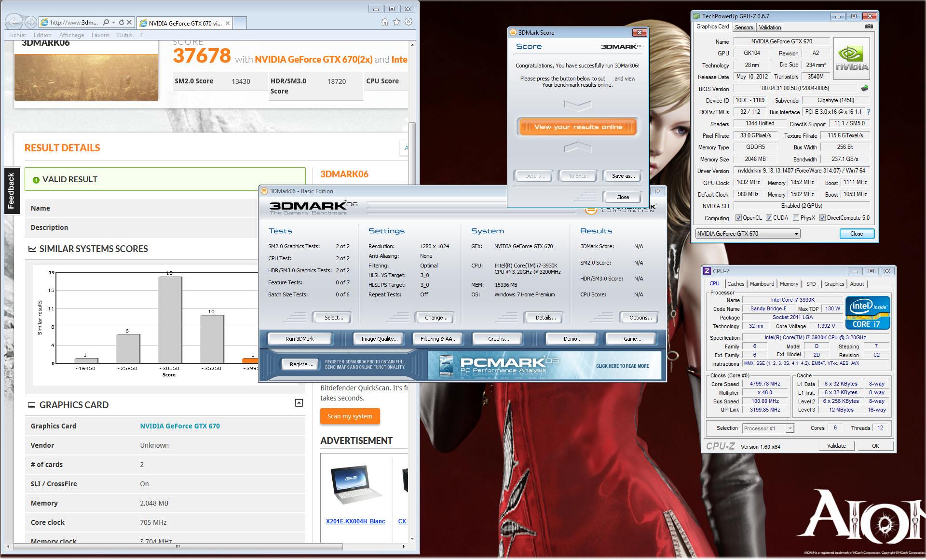Click the search magnifier in address bar
Screen dimensions: 926x560
point(106,22)
